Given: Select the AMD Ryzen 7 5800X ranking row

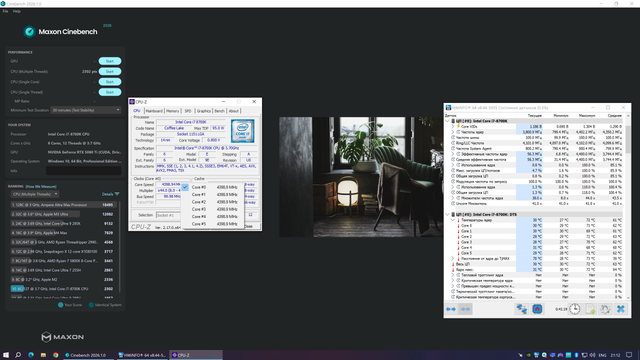Looking at the screenshot, I should click(63, 261).
